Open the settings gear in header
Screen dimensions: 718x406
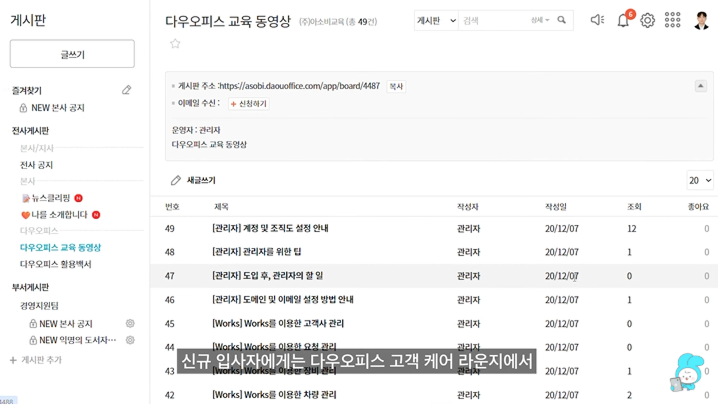coord(647,20)
